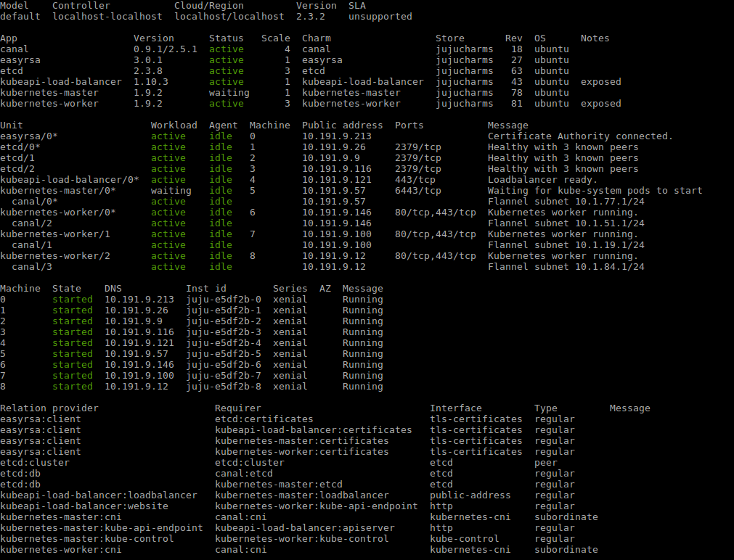Click the instance id 'juju-e5df2b-3'
Image resolution: width=734 pixels, height=560 pixels.
click(x=224, y=332)
